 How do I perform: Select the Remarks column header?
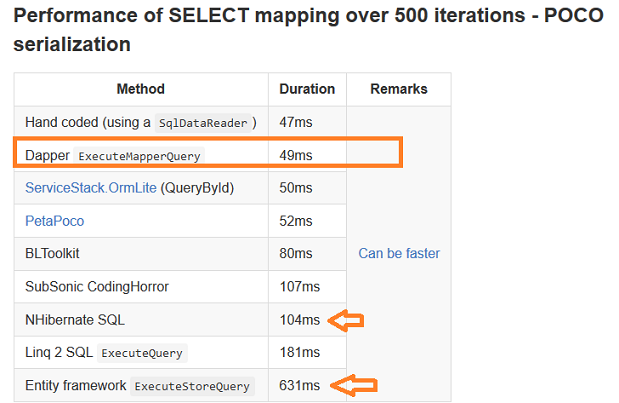tap(399, 89)
